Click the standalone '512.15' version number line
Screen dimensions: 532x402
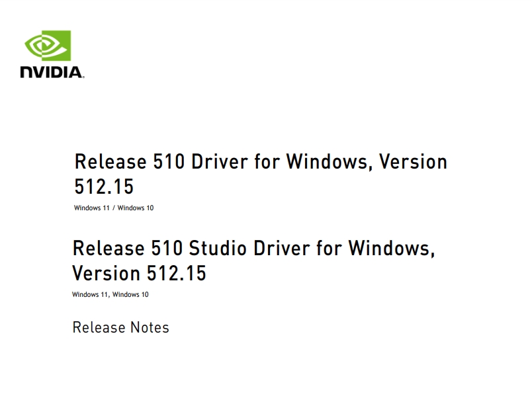click(104, 186)
